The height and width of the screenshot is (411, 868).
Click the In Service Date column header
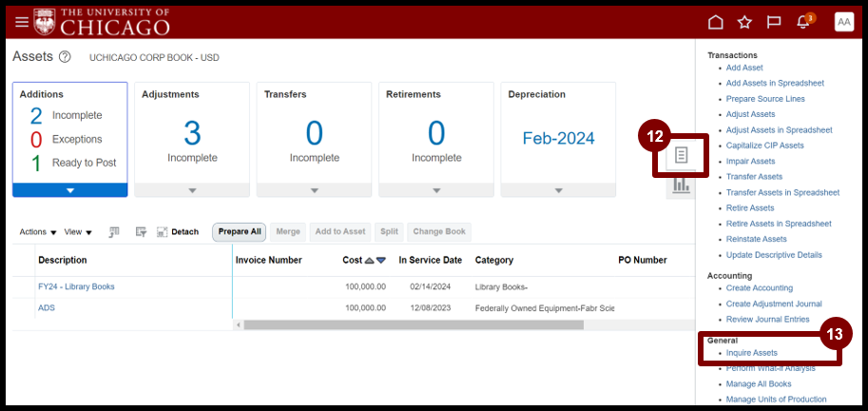pos(430,261)
